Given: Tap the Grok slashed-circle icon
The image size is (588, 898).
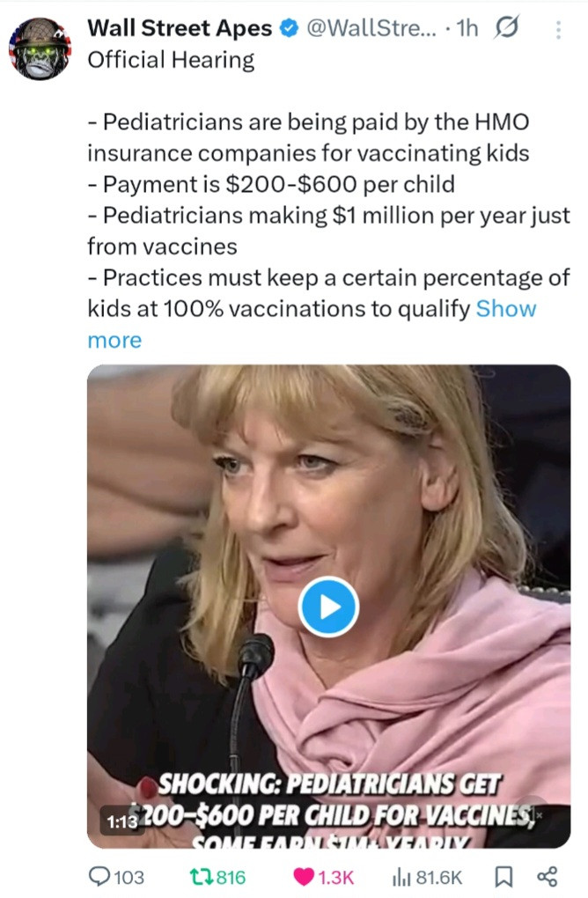Looking at the screenshot, I should (x=508, y=29).
